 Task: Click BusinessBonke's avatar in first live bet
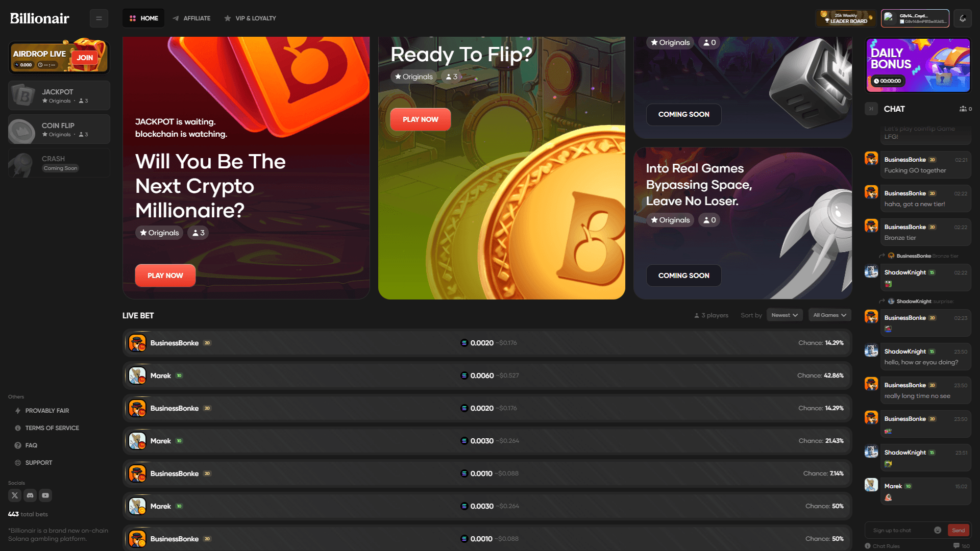[137, 343]
